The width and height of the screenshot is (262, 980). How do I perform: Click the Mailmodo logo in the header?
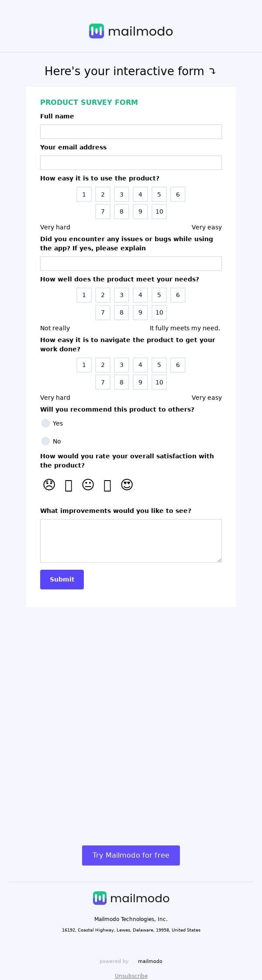[131, 31]
